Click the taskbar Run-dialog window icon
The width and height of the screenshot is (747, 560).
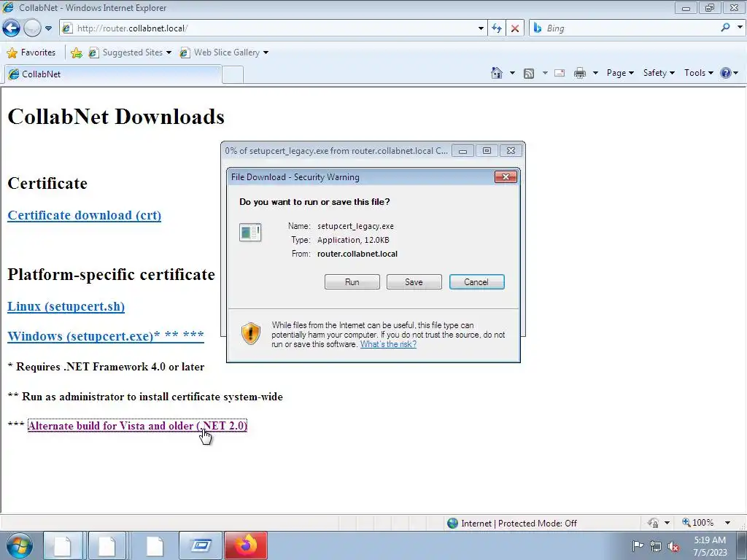tap(201, 545)
